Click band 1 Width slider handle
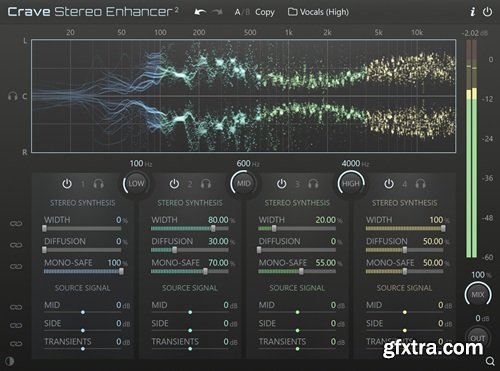 point(44,228)
